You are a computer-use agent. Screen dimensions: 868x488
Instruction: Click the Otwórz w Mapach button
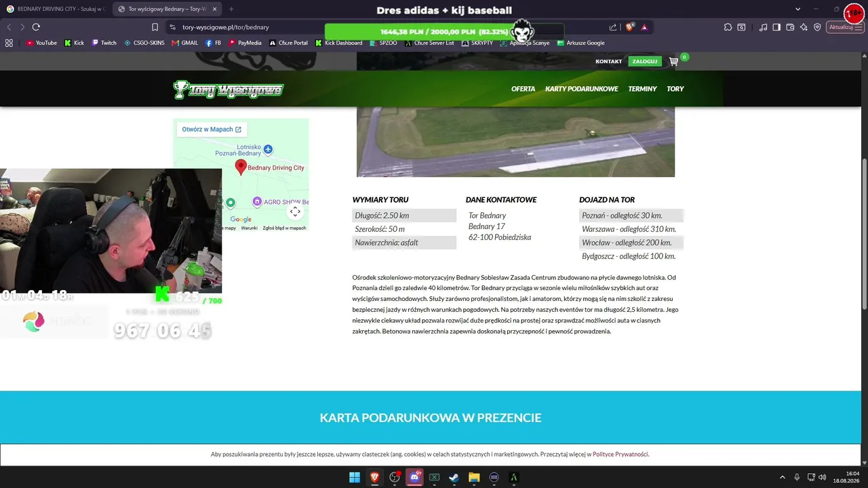point(212,129)
